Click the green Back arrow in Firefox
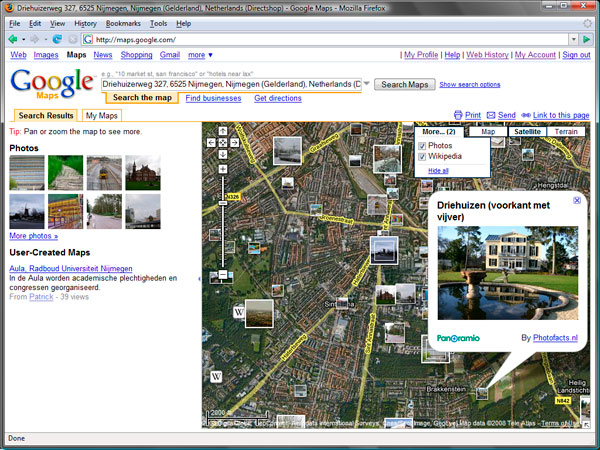The width and height of the screenshot is (600, 450). coord(13,39)
